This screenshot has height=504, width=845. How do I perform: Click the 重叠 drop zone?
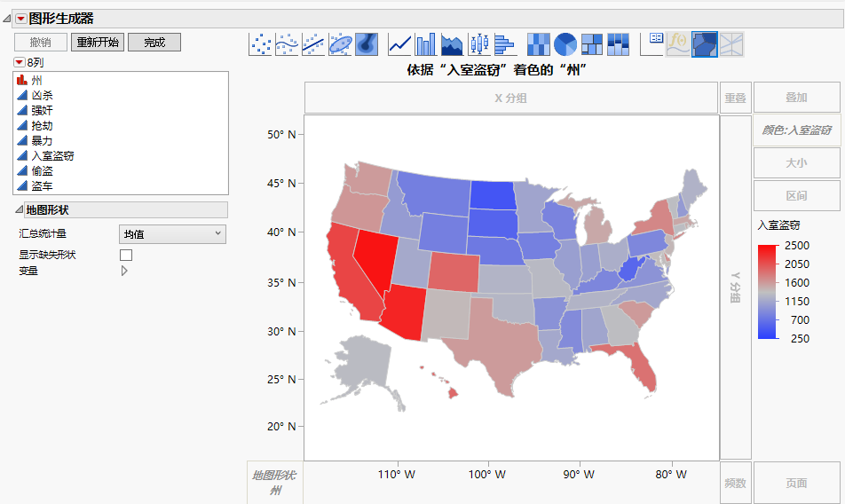pos(735,98)
